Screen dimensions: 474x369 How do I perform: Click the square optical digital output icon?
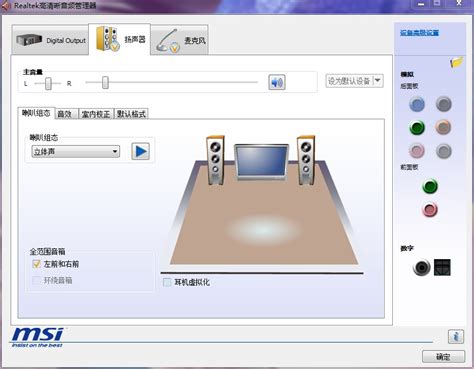coord(442,267)
